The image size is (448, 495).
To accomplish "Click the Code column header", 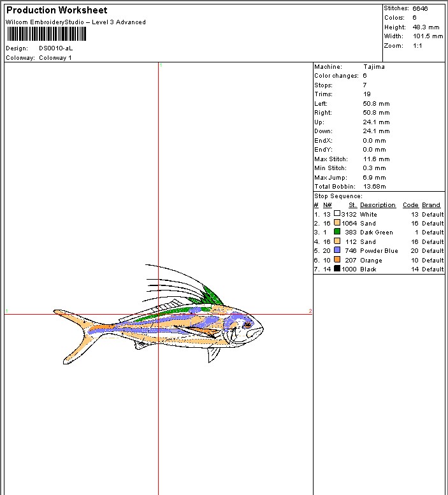I will tap(410, 205).
